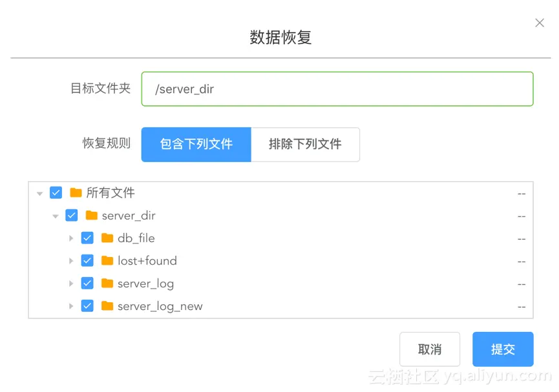The image size is (559, 392).
Task: Expand the server_log_new folder
Action: tap(71, 306)
